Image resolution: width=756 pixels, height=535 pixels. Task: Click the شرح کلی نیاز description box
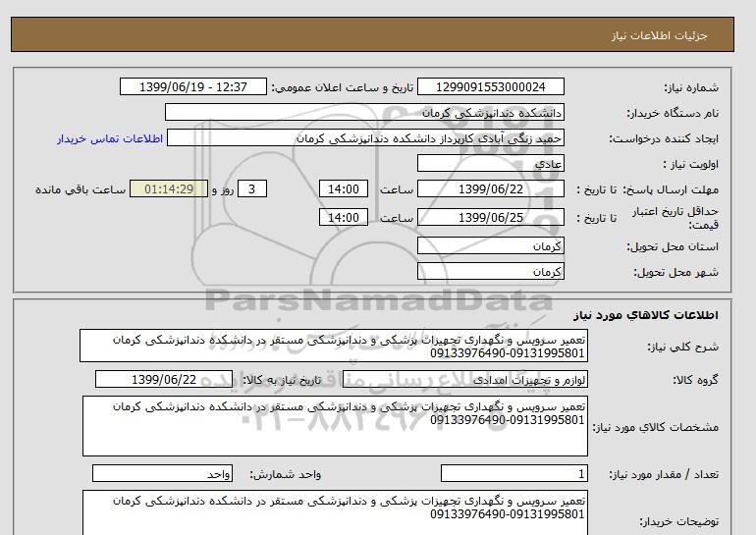334,347
